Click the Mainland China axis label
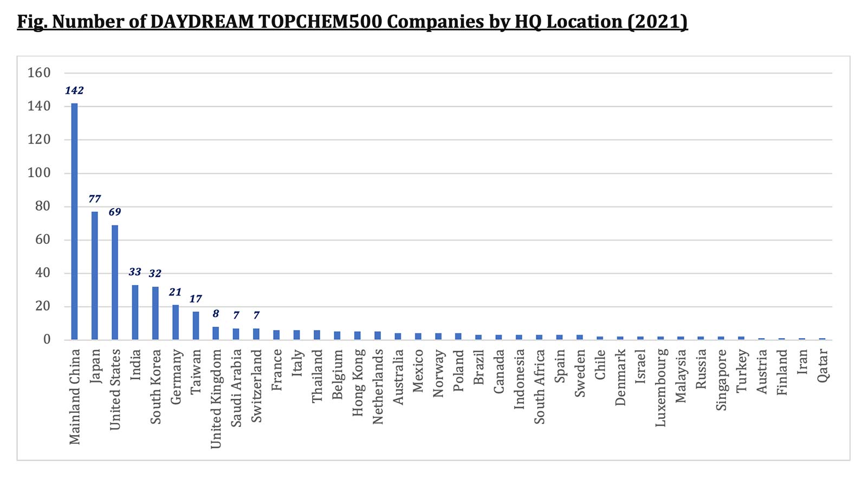The width and height of the screenshot is (868, 485). (74, 397)
